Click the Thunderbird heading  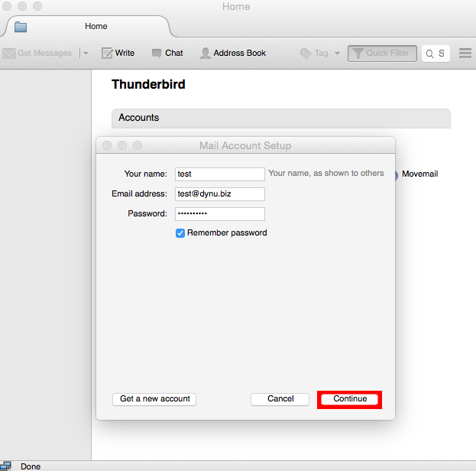[148, 84]
